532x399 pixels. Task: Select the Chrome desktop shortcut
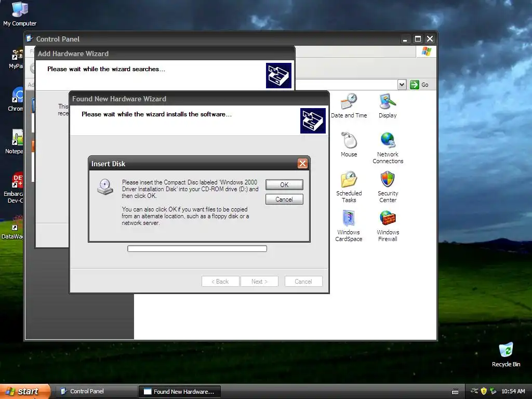(16, 99)
